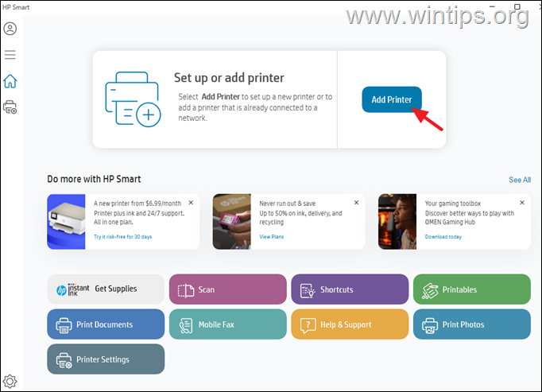Open the Print Photos tile

pos(472,324)
